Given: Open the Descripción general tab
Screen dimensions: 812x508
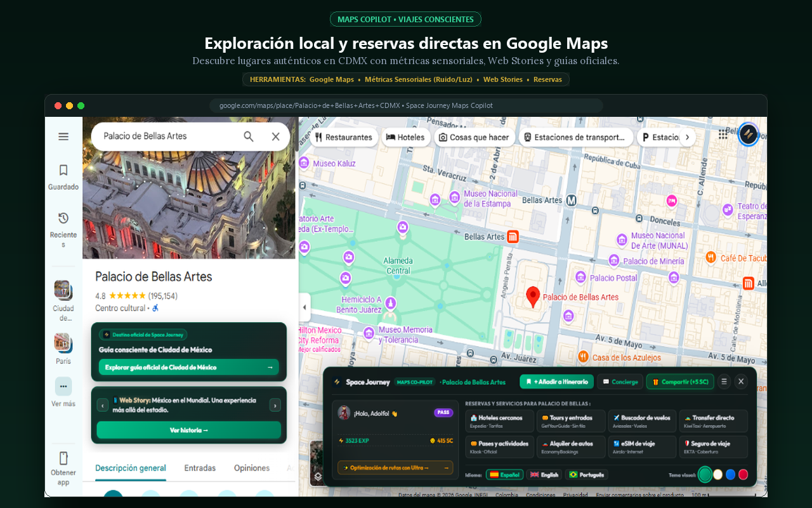Looking at the screenshot, I should point(131,468).
